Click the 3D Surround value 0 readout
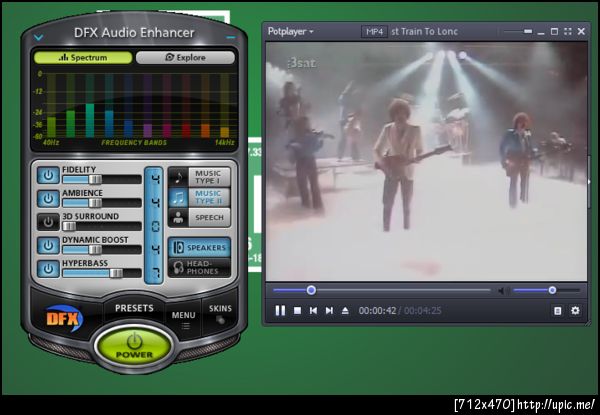The image size is (600, 415). [155, 226]
